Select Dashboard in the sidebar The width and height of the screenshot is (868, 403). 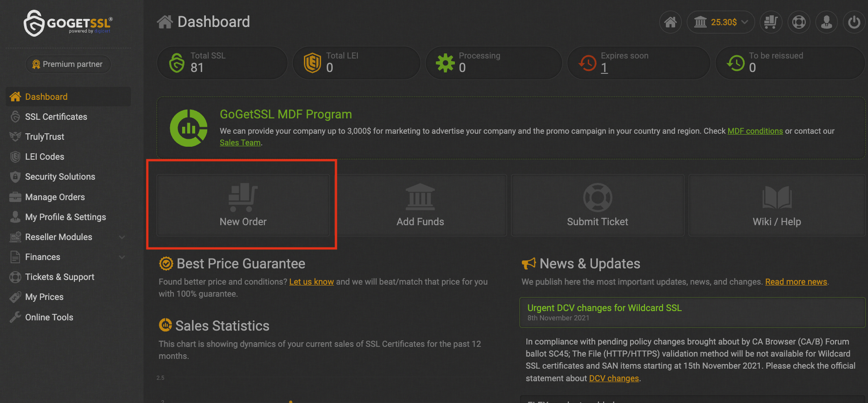pos(68,97)
